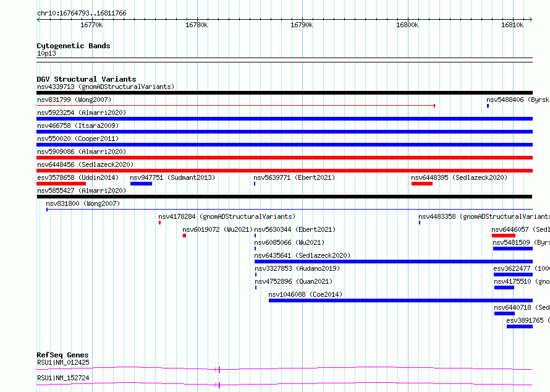Click the nsv5639771 (Ebert2021) label
The width and height of the screenshot is (550, 392).
coord(294,177)
